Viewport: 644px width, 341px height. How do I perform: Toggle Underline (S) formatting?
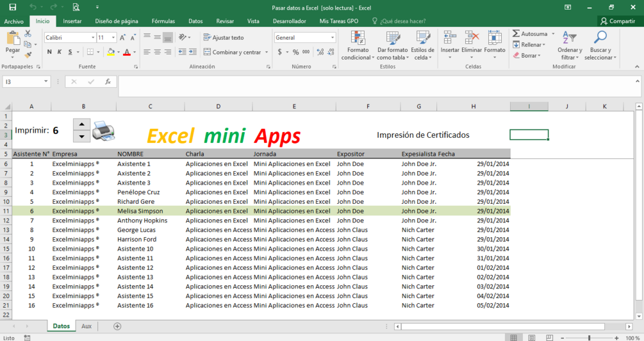point(70,52)
